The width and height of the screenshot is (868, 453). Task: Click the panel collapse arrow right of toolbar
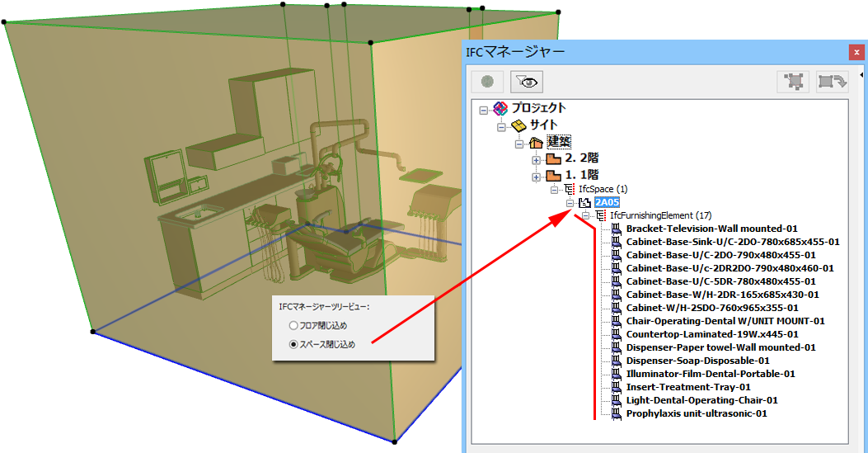pyautogui.click(x=861, y=75)
